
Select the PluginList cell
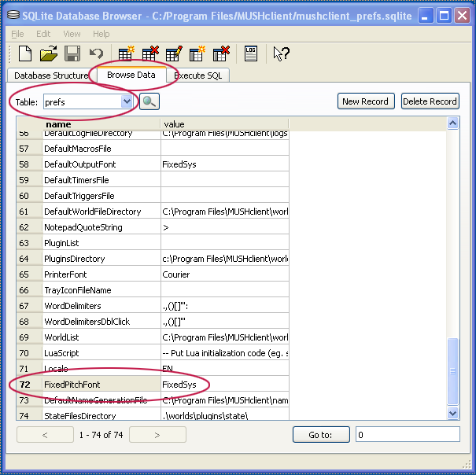(x=101, y=243)
